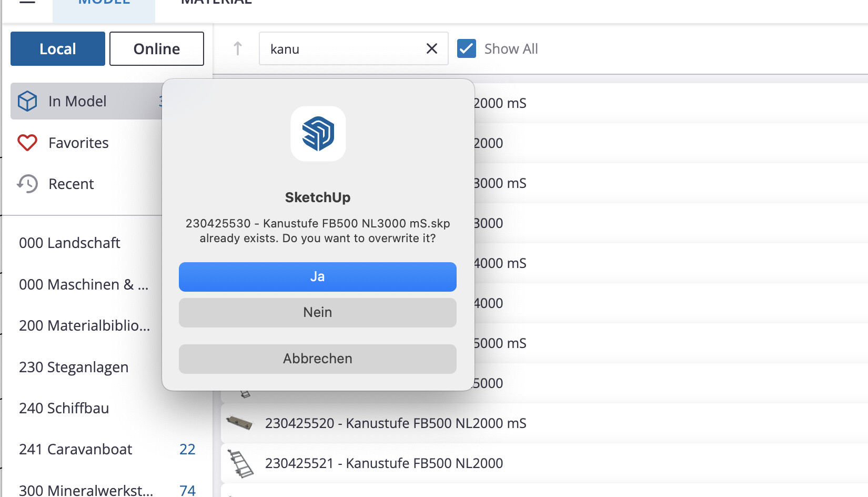Open hamburger menu icon
This screenshot has width=868, height=497.
click(27, 2)
